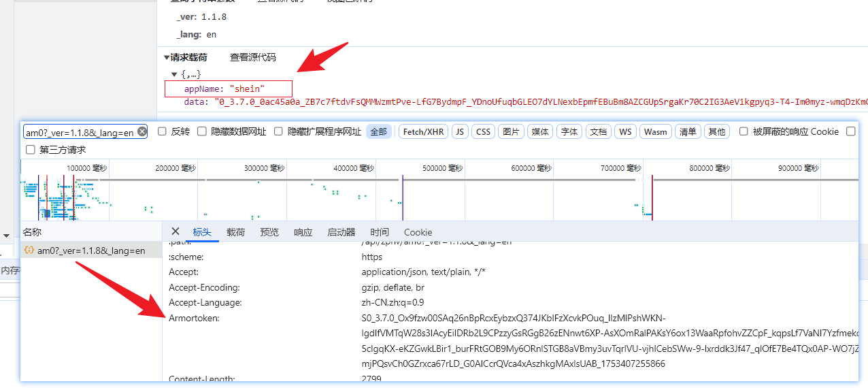The image size is (868, 388).
Task: Click the 500000 毫秒 timeline mark
Action: 441,167
